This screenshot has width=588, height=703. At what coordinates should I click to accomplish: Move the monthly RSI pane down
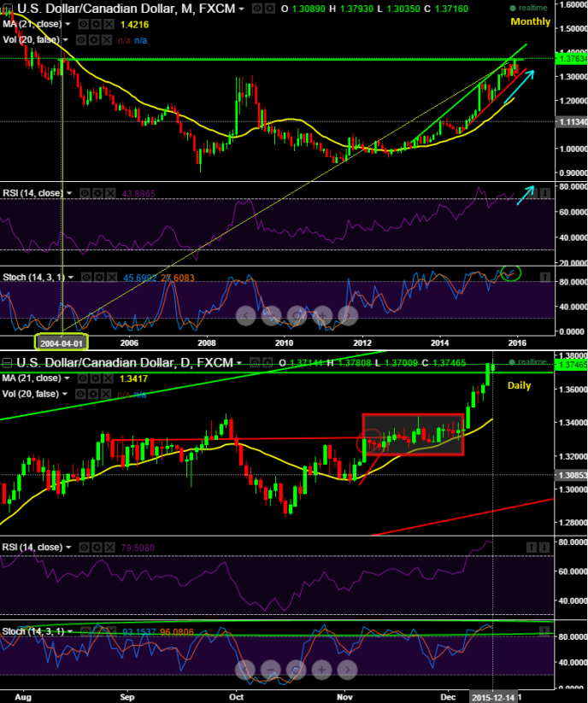[544, 193]
